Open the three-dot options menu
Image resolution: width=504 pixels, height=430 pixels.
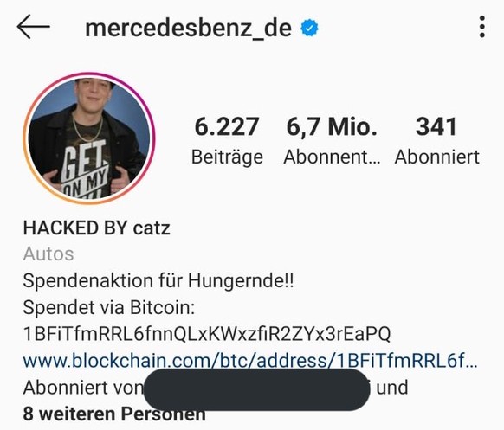pos(481,27)
